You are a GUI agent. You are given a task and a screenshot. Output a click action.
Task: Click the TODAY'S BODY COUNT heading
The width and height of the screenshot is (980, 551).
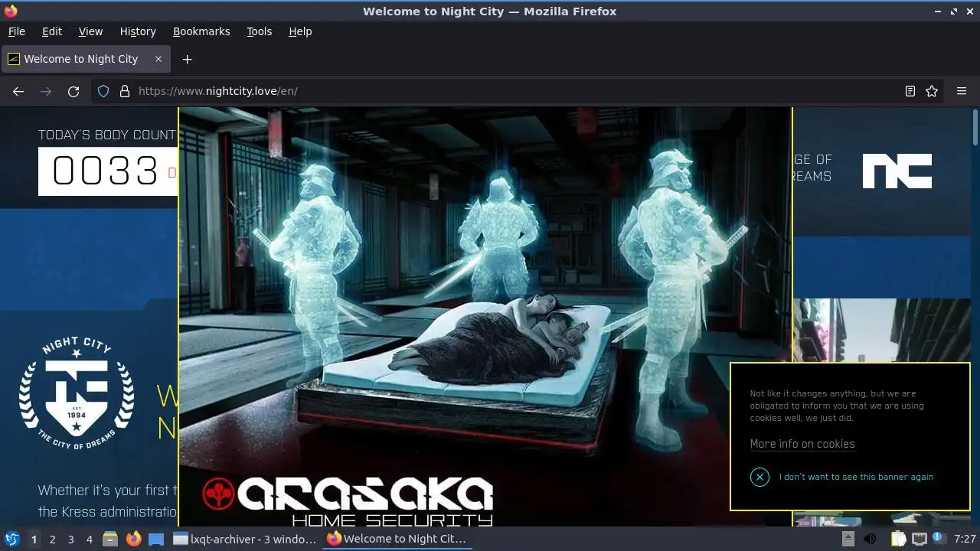click(x=107, y=135)
